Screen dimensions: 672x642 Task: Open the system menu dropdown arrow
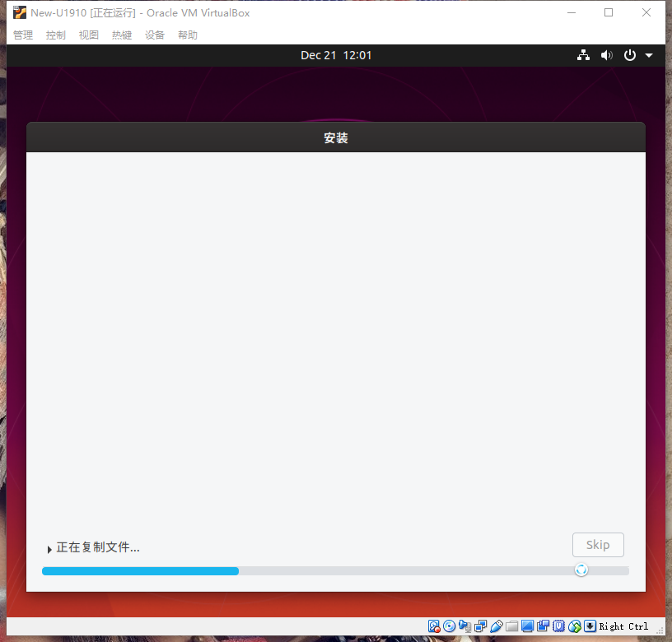tap(649, 55)
